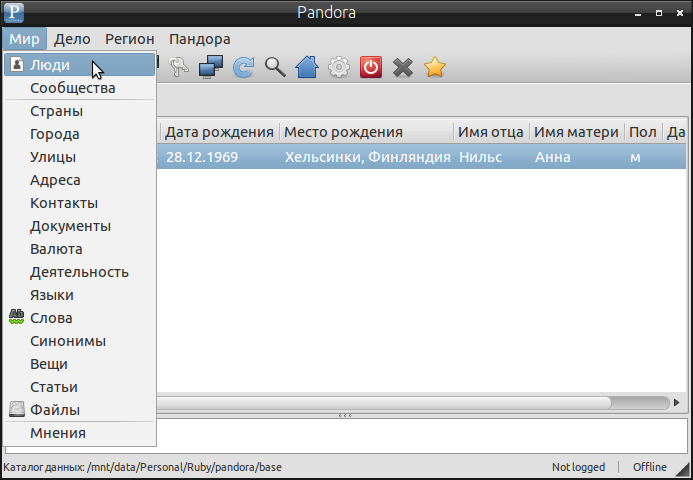The image size is (693, 480).
Task: Open search with the magnifier icon
Action: (x=275, y=67)
